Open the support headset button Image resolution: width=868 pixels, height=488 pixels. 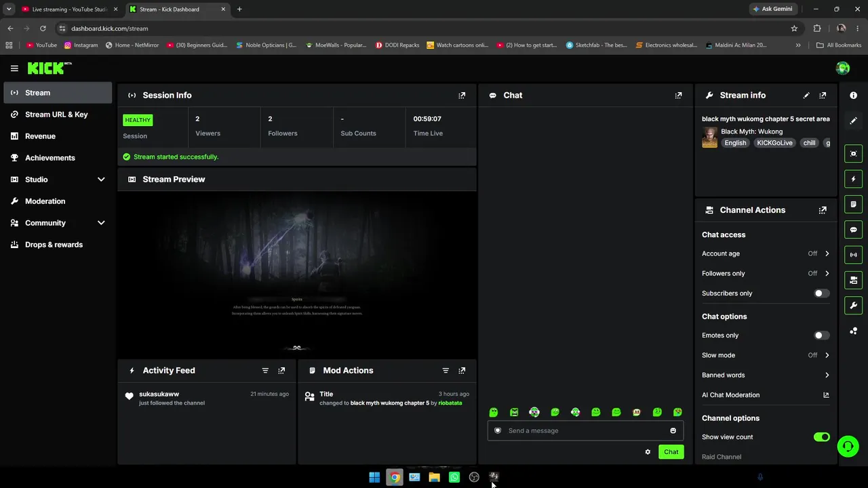pos(848,446)
